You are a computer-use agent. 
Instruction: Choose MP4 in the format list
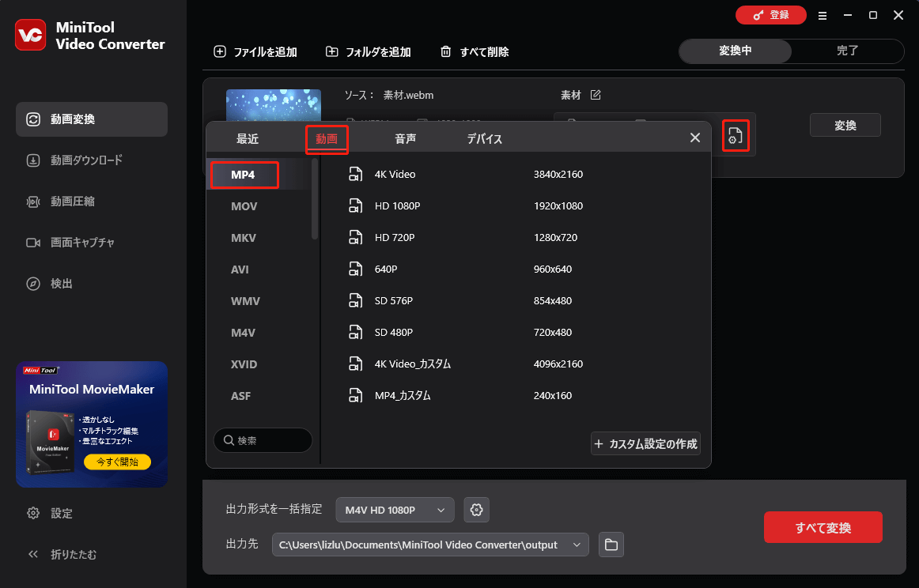244,175
